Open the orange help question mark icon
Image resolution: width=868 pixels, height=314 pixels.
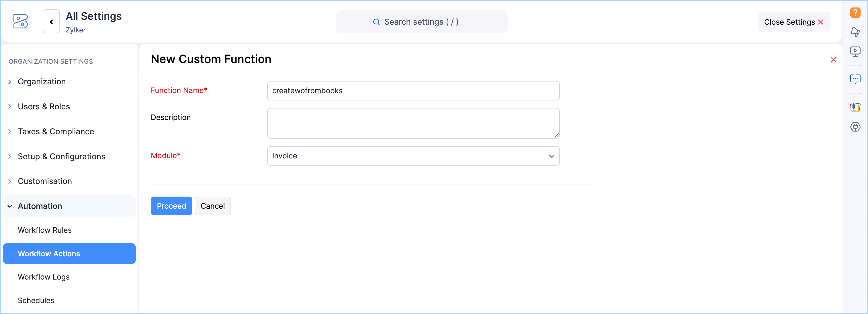click(855, 13)
